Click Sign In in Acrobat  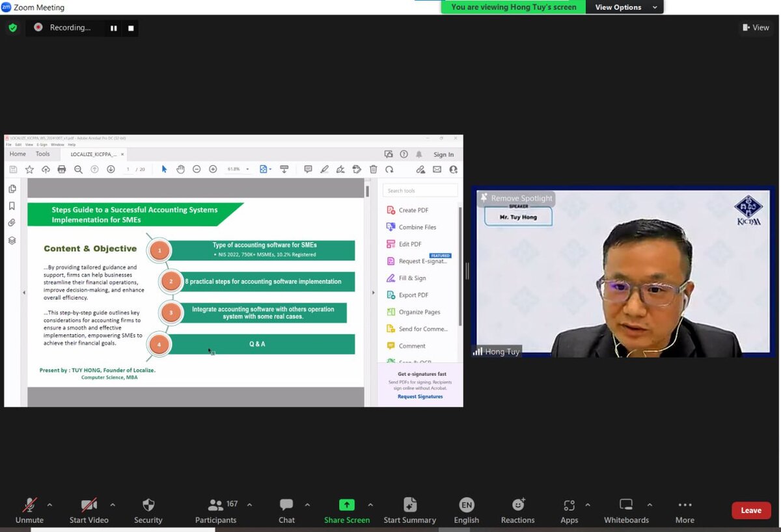(x=444, y=155)
